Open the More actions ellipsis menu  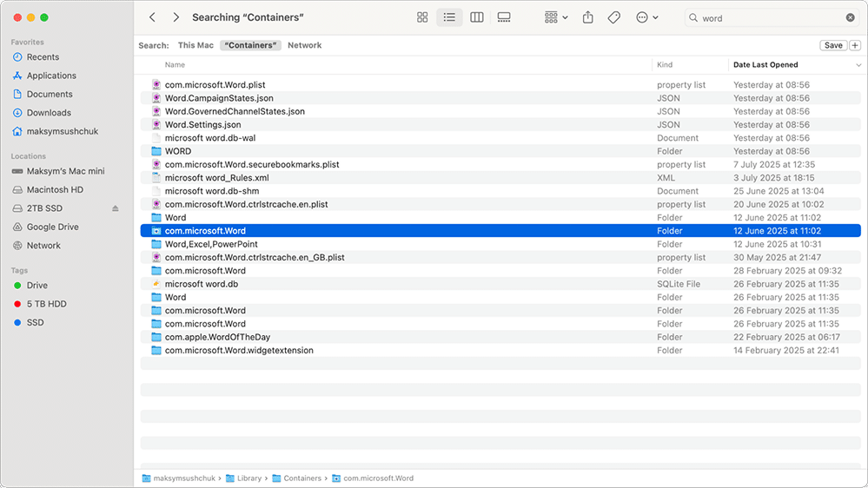tap(646, 17)
